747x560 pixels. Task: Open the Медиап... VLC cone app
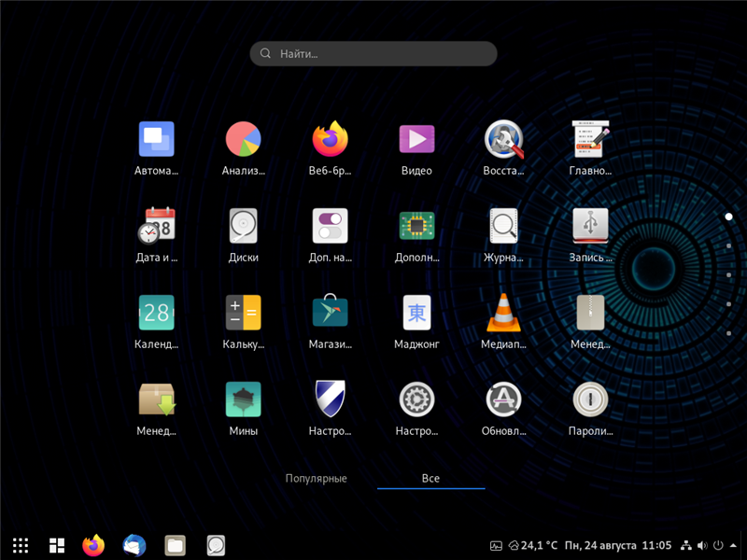[503, 321]
